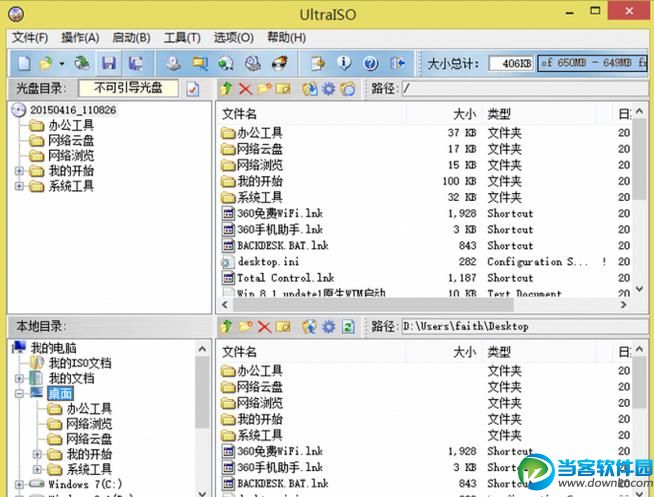Open the 选项(O) menu
The image size is (654, 497).
pyautogui.click(x=234, y=38)
